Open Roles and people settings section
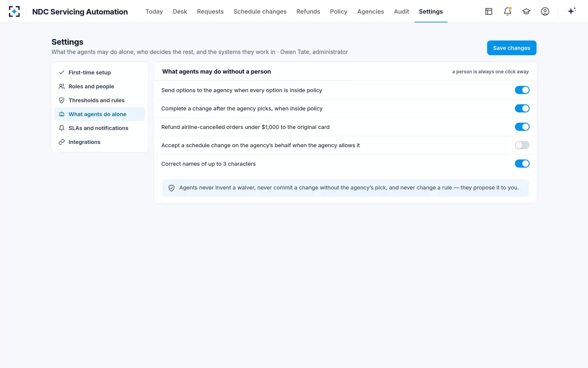588x368 pixels. point(100,86)
